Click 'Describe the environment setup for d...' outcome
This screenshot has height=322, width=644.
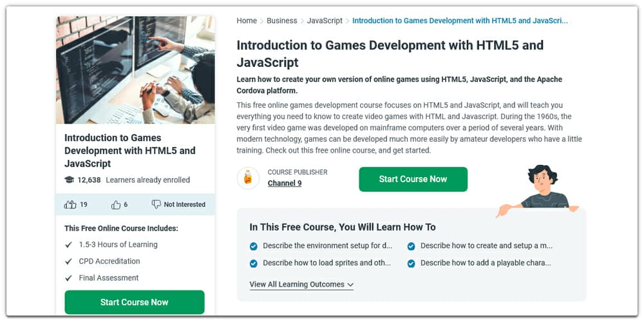[x=327, y=246]
